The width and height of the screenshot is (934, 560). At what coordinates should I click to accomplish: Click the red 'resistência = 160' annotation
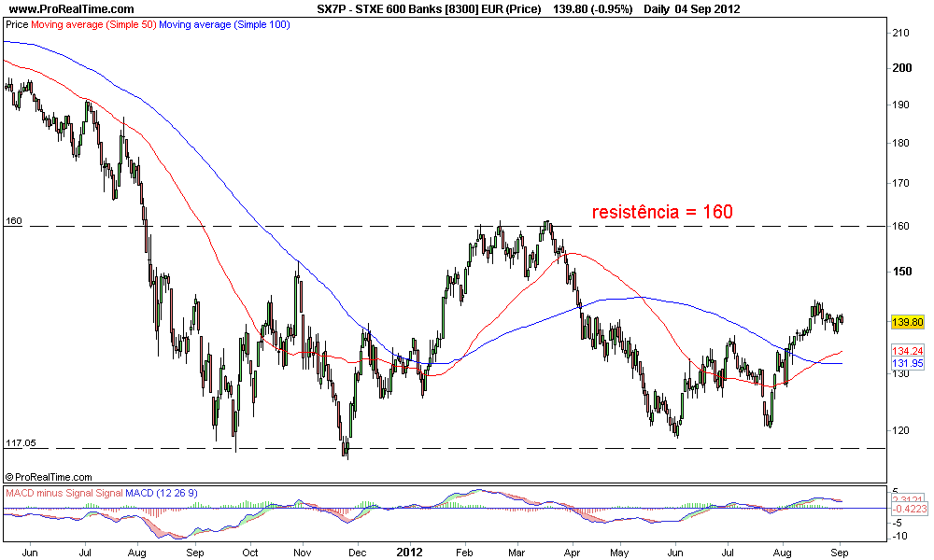(x=662, y=212)
